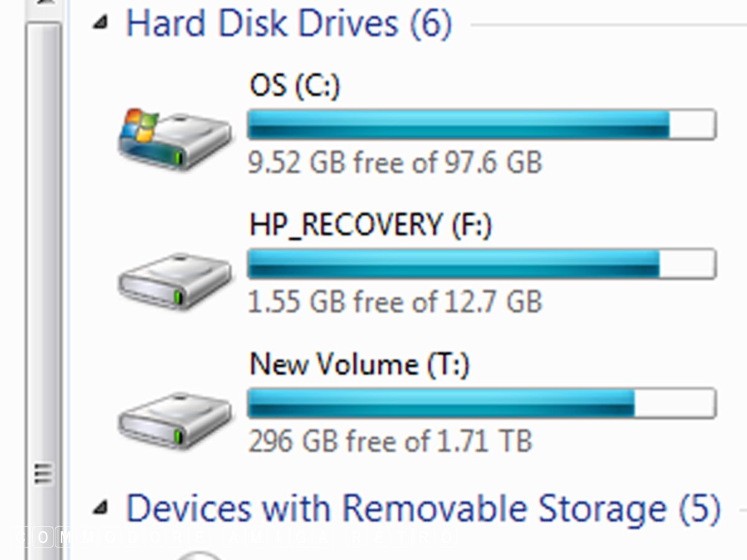The width and height of the screenshot is (747, 560).
Task: Select the HP_RECOVERY (F:) drive icon
Action: pyautogui.click(x=175, y=281)
